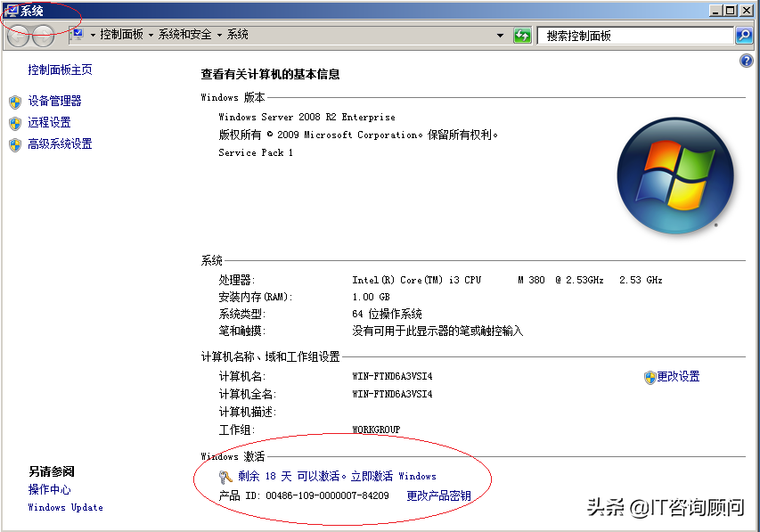760x532 pixels.
Task: Maximize the 系统 window
Action: coord(731,10)
